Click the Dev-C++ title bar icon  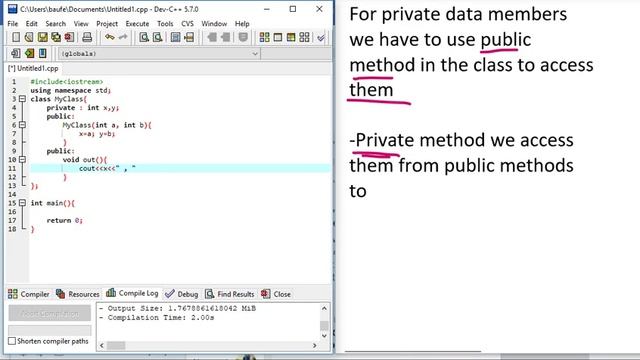tap(13, 9)
